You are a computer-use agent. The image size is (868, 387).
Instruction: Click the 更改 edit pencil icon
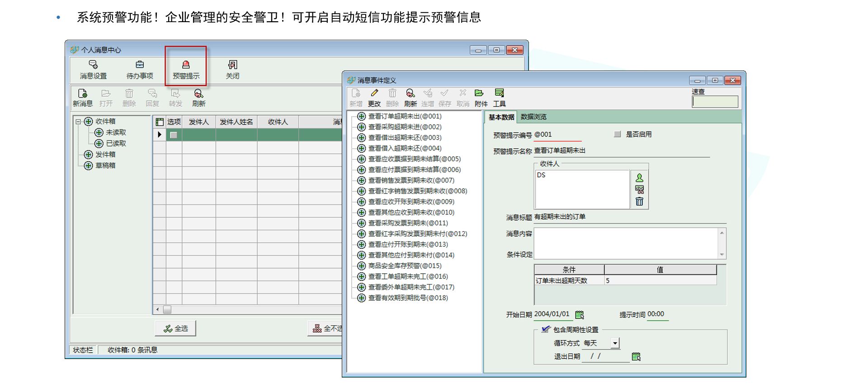pyautogui.click(x=374, y=93)
